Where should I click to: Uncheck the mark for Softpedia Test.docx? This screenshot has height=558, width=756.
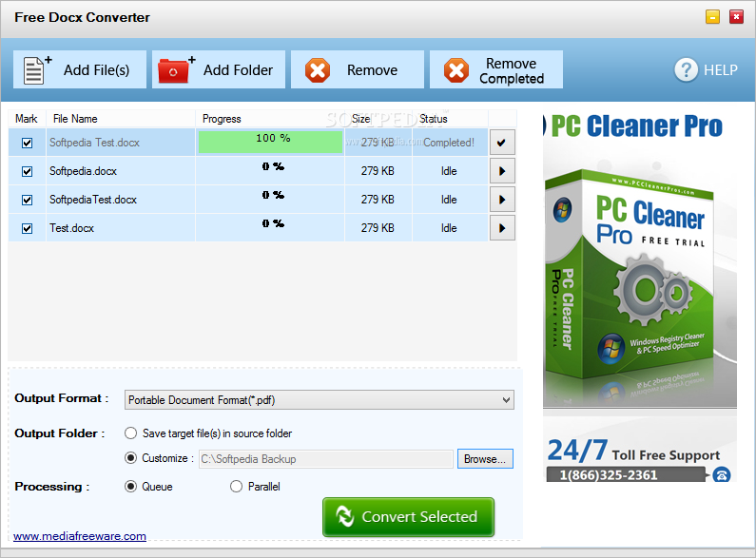coord(27,143)
